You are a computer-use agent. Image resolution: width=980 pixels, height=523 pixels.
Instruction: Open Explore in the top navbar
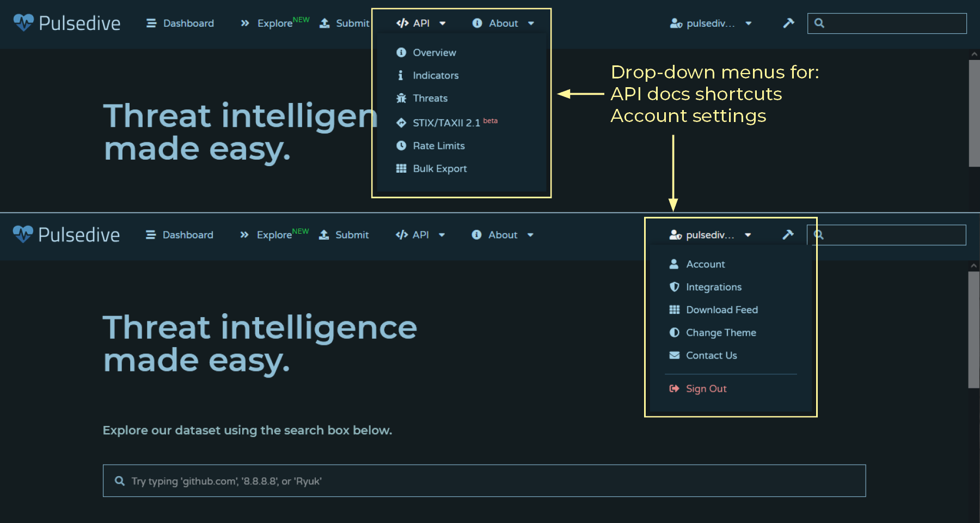(274, 23)
